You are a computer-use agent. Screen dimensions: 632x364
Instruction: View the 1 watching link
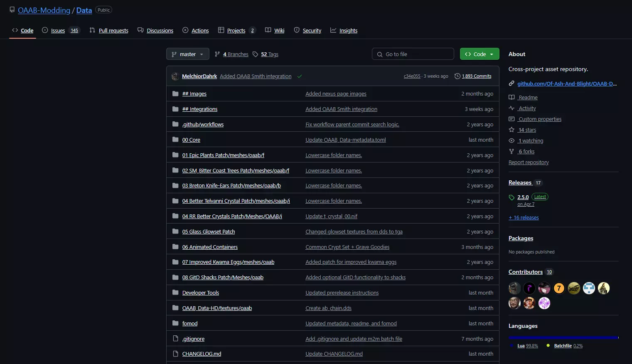pyautogui.click(x=531, y=141)
